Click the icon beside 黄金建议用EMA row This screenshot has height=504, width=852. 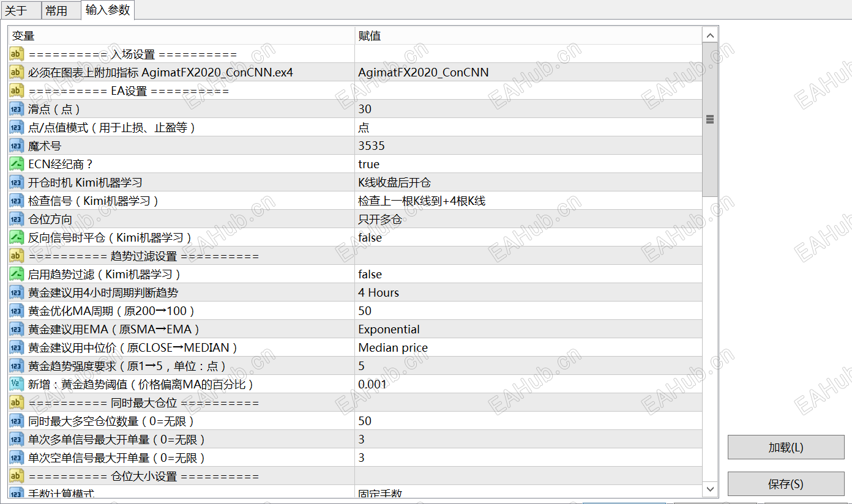coord(17,329)
